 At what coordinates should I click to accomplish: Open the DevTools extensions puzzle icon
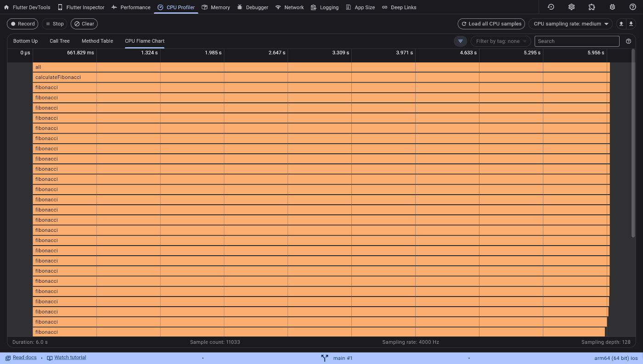click(x=592, y=7)
